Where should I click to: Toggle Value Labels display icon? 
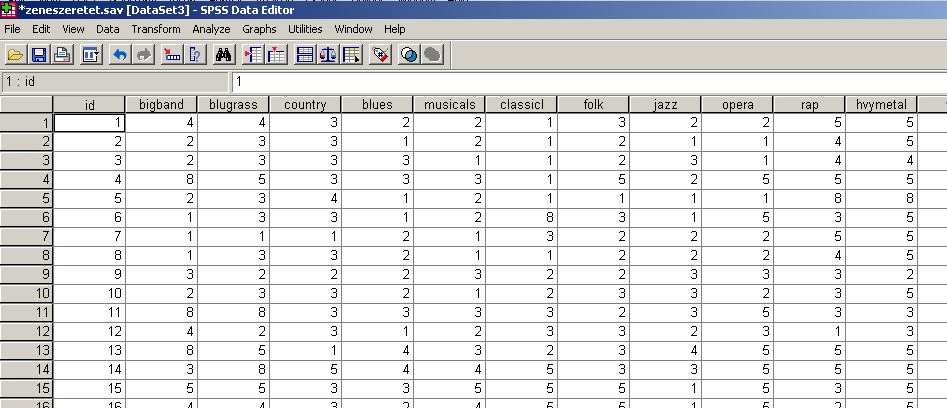click(x=379, y=54)
